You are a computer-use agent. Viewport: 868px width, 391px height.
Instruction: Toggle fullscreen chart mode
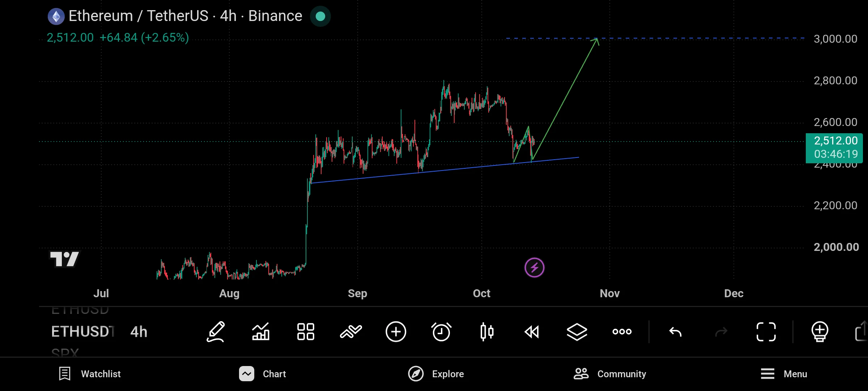tap(766, 332)
